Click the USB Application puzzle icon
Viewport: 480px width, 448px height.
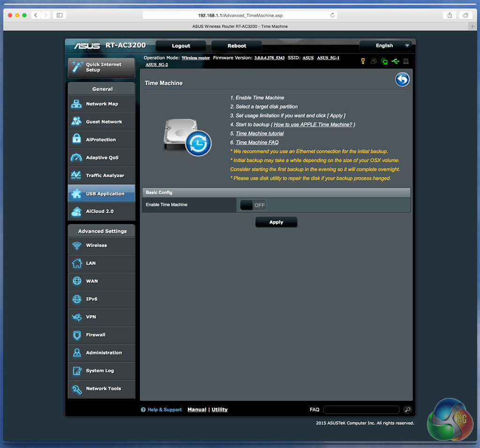tap(76, 194)
